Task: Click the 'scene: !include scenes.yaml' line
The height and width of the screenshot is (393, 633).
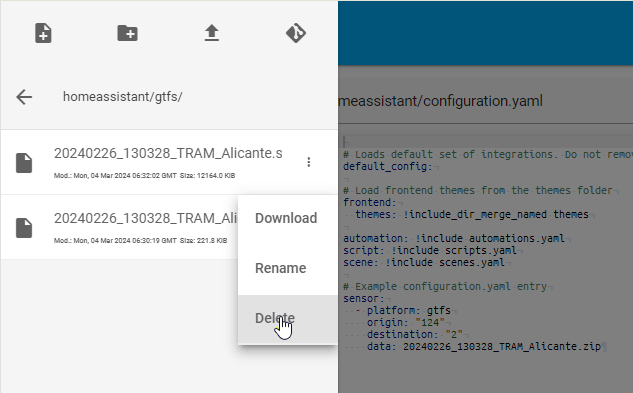Action: [424, 263]
